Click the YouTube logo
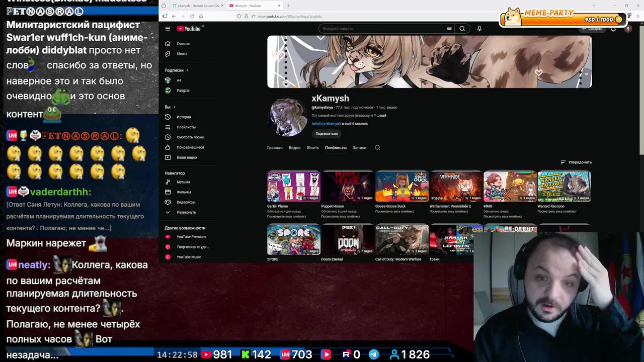This screenshot has width=644, height=362. [x=189, y=29]
